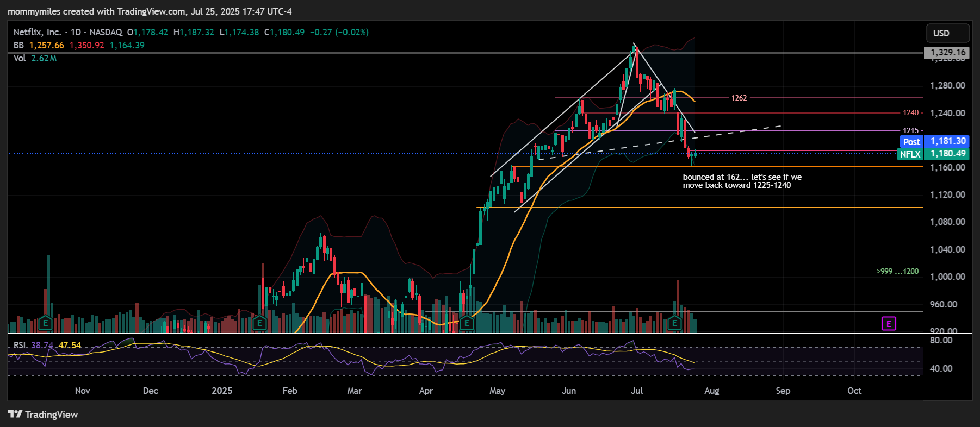Click the 1,280.00 price axis label
Screen dimensions: 980x427
[x=947, y=85]
